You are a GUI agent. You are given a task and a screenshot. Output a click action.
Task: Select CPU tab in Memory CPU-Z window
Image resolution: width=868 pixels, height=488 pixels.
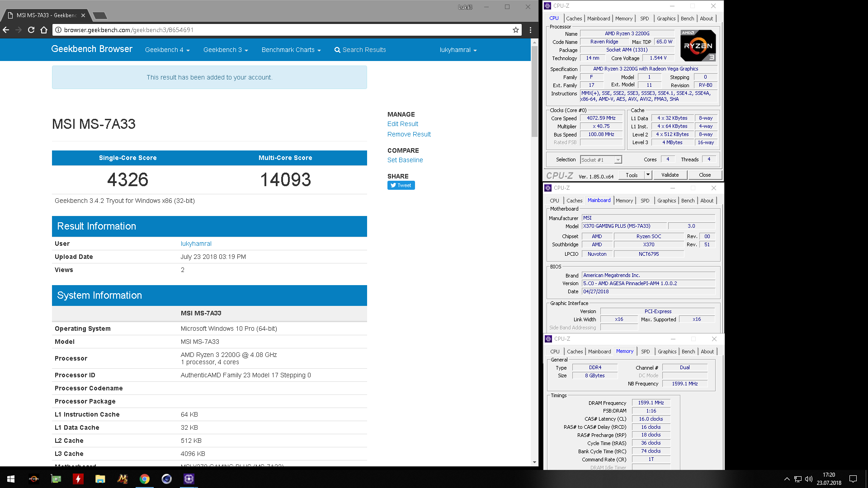[x=555, y=352]
